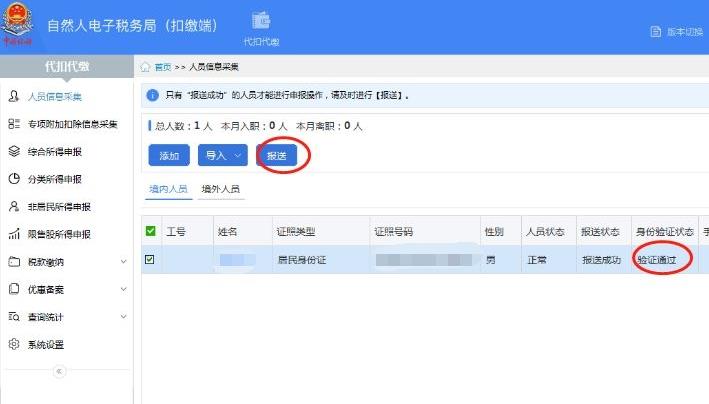
Task: Open the 导入 dropdown button
Action: tap(223, 156)
